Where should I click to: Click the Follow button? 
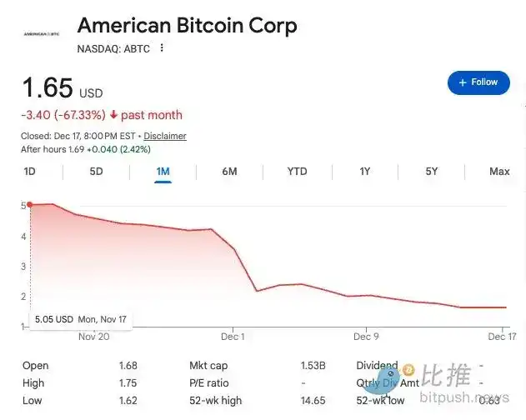pyautogui.click(x=478, y=82)
